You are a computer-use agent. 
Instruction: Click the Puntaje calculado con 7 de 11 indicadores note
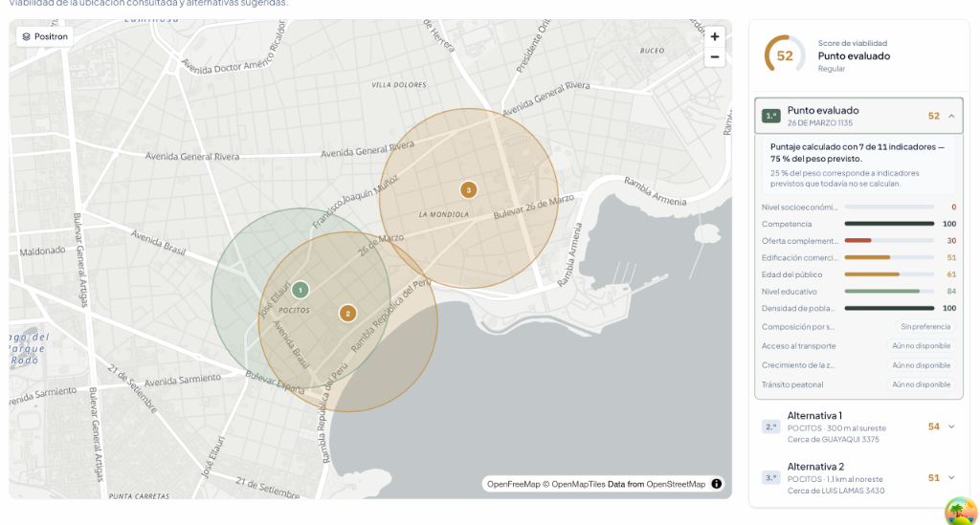pyautogui.click(x=857, y=153)
